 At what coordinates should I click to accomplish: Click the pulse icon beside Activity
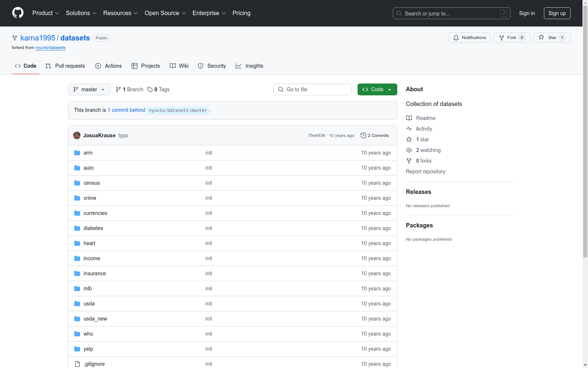pos(409,129)
